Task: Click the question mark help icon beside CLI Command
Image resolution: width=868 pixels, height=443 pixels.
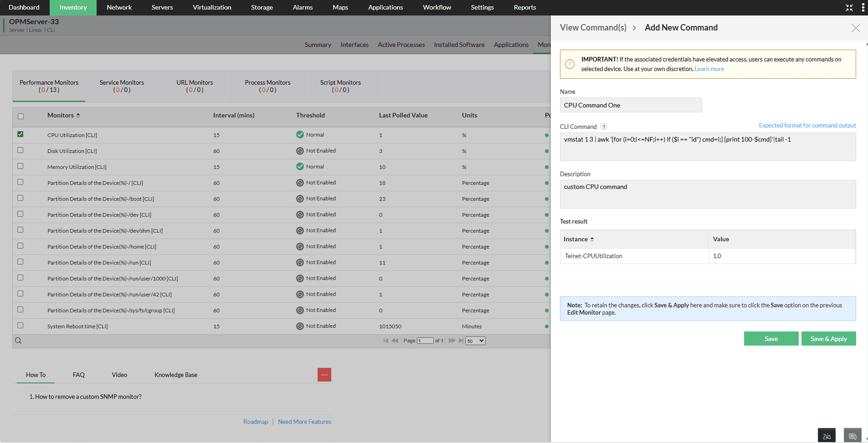Action: point(605,127)
